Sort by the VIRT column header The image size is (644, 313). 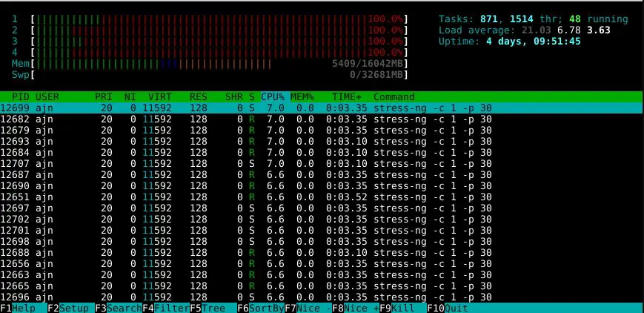click(x=160, y=97)
